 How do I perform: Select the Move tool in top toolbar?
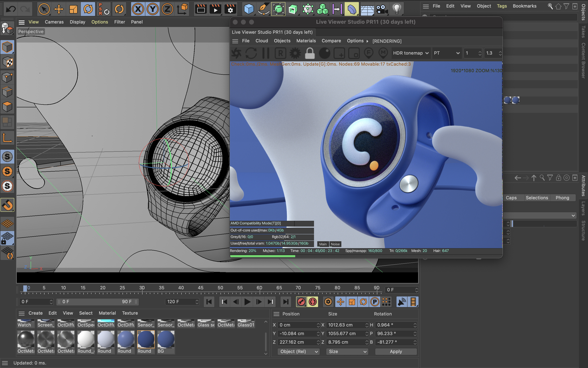(59, 9)
